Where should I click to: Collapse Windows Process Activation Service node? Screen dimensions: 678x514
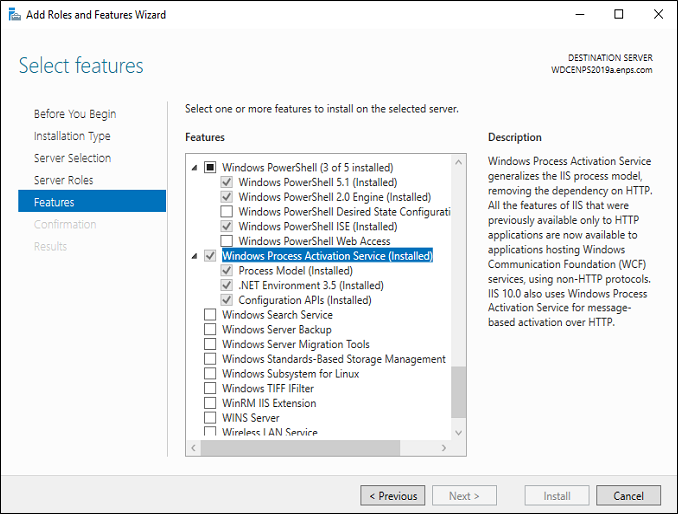195,256
